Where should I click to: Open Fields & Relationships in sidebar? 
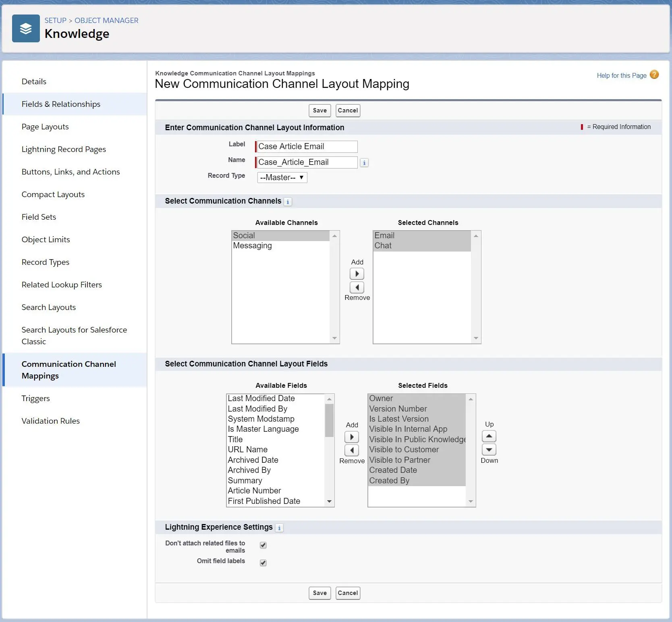[x=75, y=104]
